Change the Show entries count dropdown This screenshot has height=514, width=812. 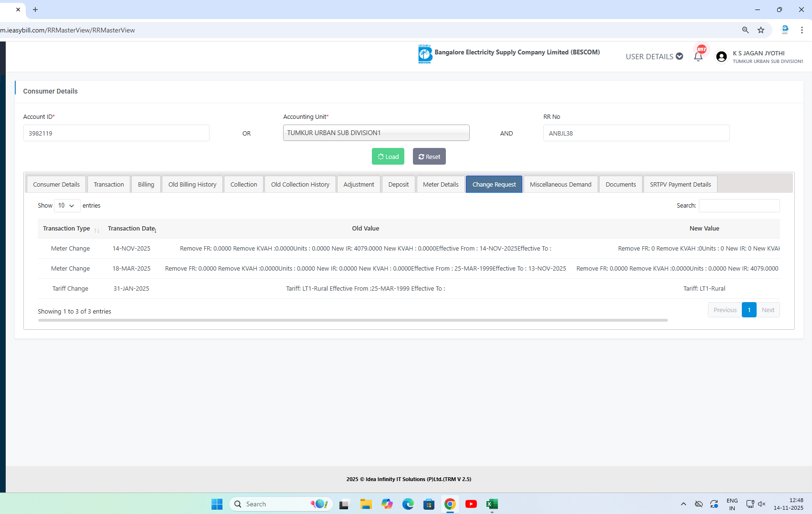(x=67, y=206)
